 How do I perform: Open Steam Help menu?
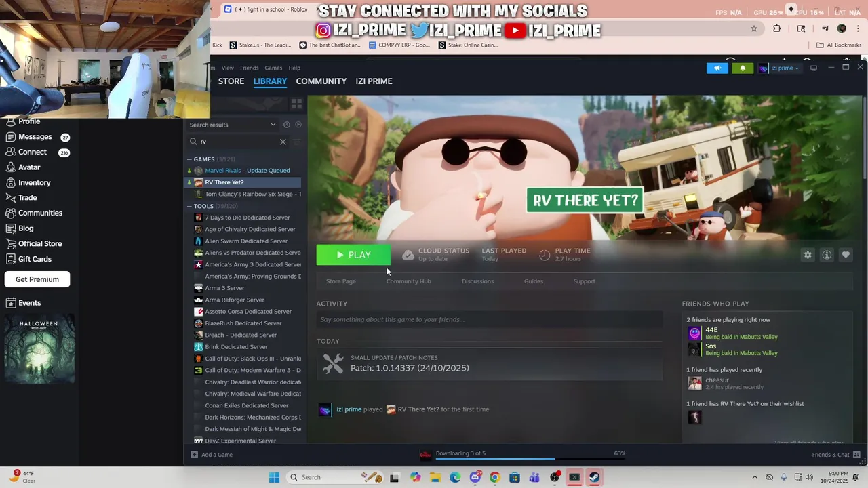tap(294, 68)
